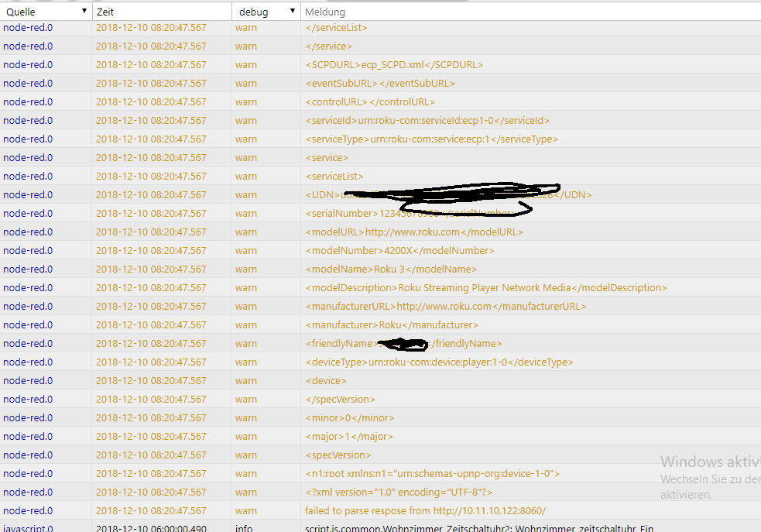Select the modelDescription Roku Streaming Player message
761x532 pixels.
[486, 288]
